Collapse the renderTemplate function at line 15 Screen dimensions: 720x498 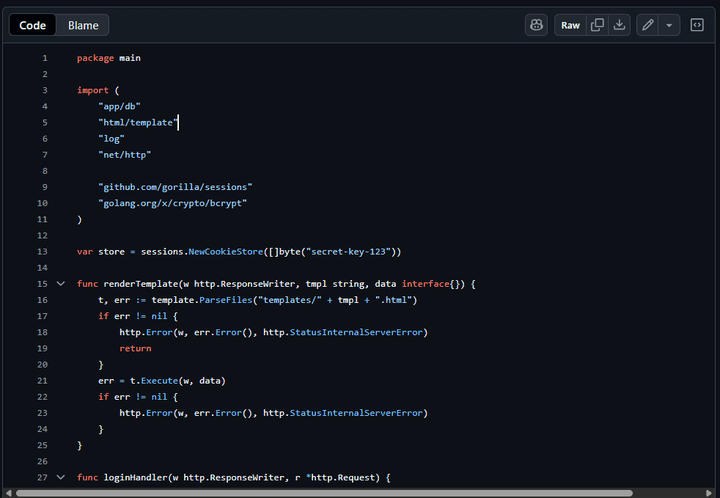pos(61,284)
